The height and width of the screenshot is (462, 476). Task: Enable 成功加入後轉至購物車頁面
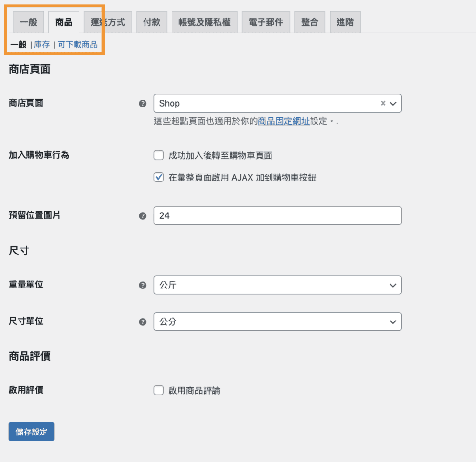(x=159, y=155)
